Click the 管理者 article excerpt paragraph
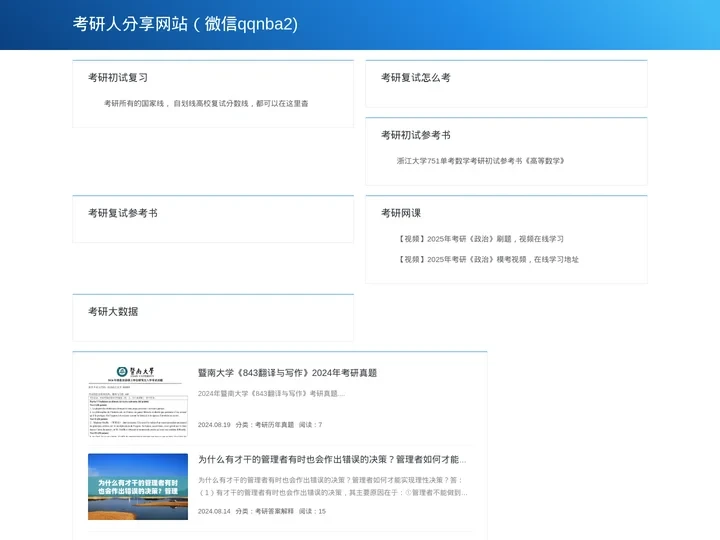The height and width of the screenshot is (540, 720). (x=333, y=486)
